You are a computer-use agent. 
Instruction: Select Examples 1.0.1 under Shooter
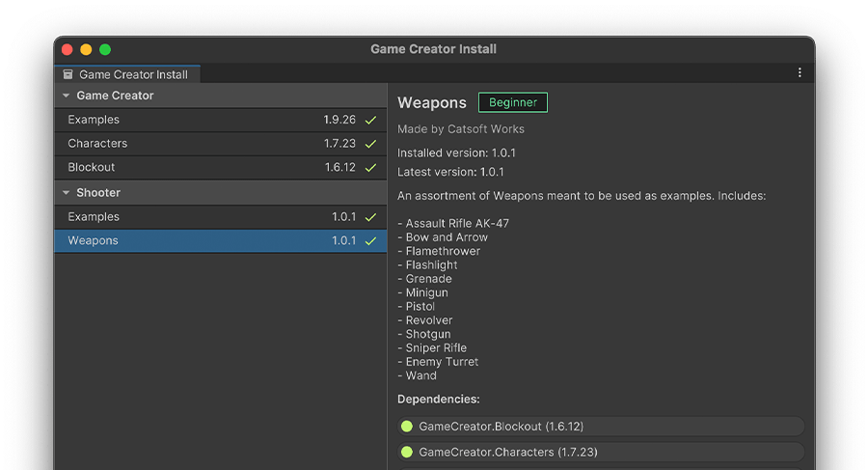(220, 217)
